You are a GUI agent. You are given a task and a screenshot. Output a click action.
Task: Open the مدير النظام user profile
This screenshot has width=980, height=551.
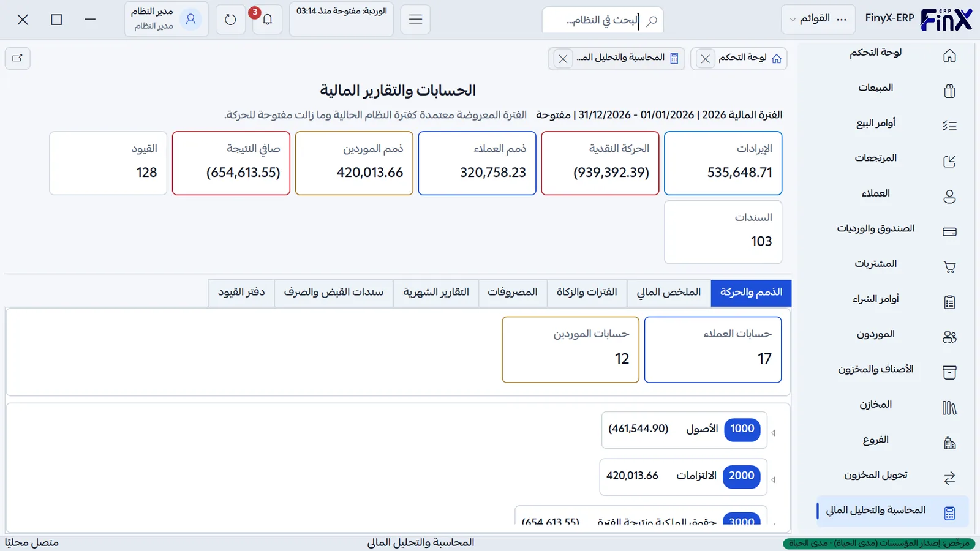pos(167,19)
